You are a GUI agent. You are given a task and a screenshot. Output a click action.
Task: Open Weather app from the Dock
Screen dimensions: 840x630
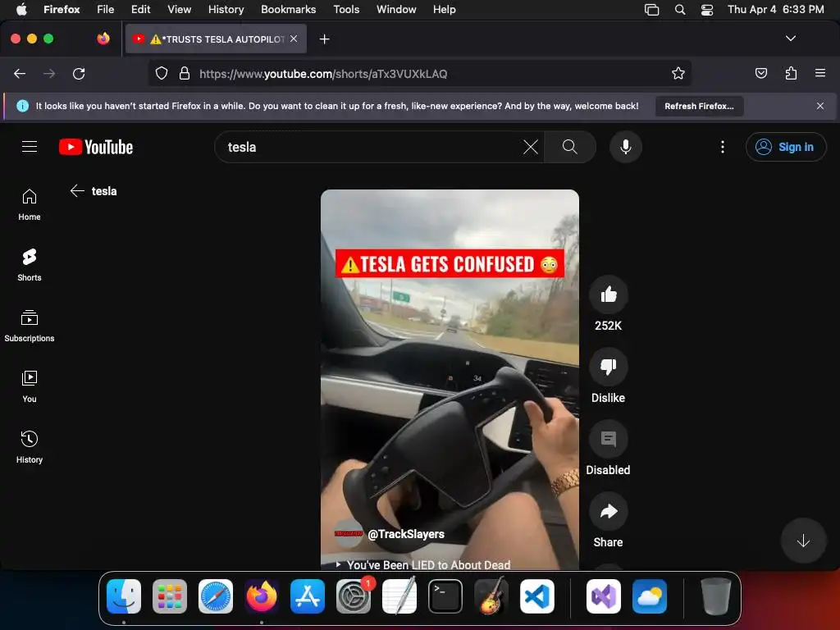click(x=650, y=596)
